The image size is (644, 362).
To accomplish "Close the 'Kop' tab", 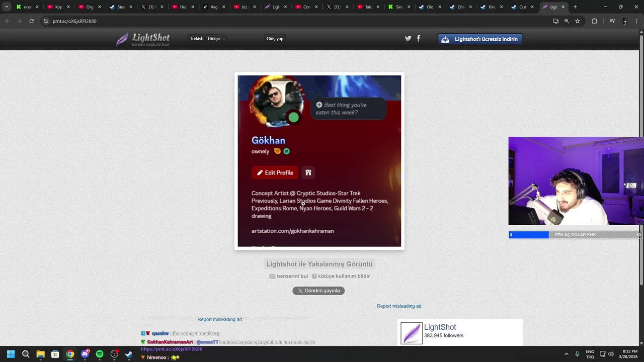I will 68,7.
